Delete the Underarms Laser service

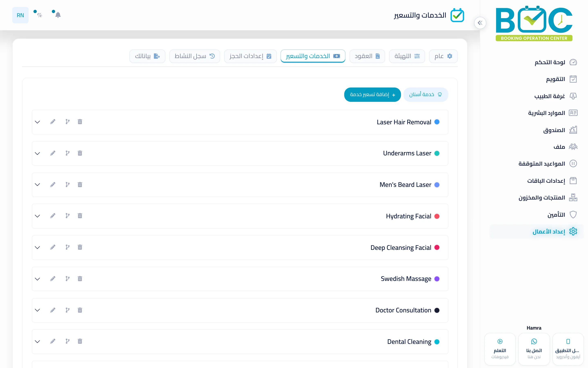[80, 153]
